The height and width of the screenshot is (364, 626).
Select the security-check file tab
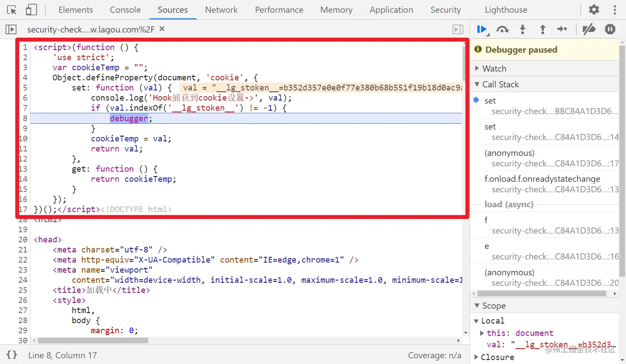coord(91,29)
